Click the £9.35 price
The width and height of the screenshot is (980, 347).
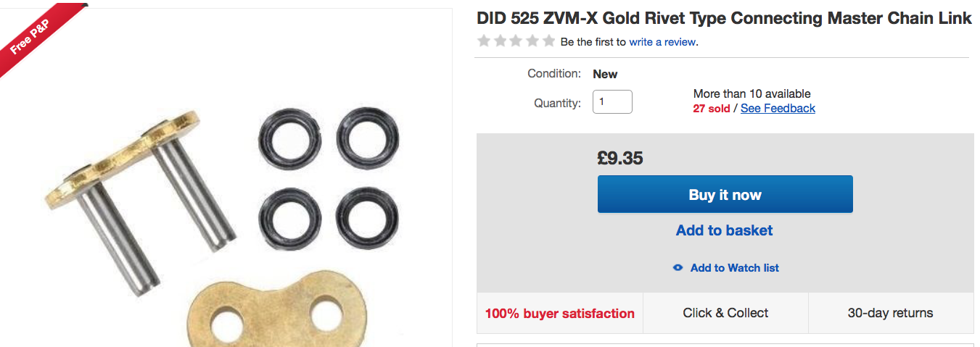click(x=619, y=158)
